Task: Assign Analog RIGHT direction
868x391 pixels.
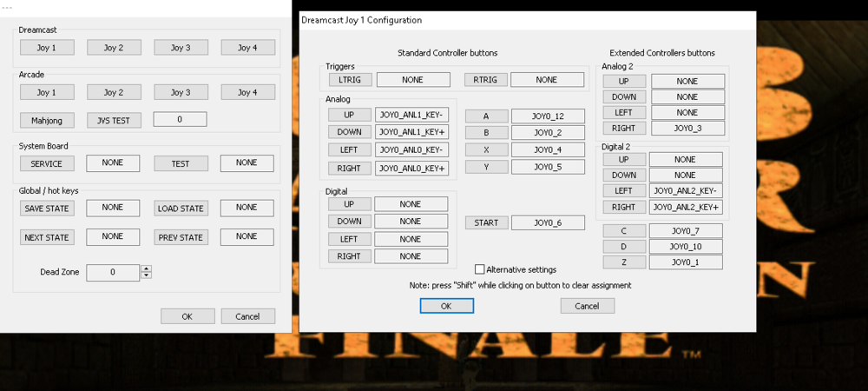Action: (x=349, y=169)
